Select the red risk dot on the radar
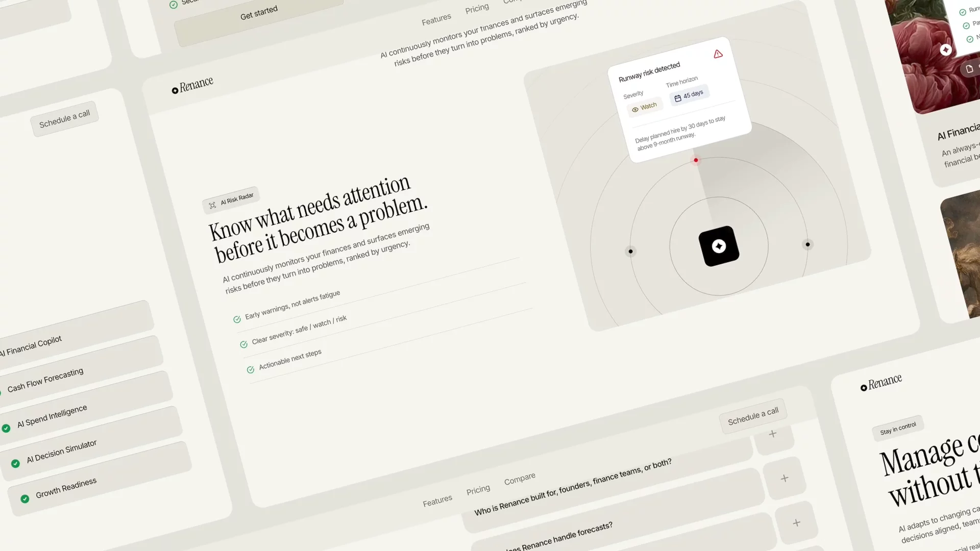 click(696, 160)
